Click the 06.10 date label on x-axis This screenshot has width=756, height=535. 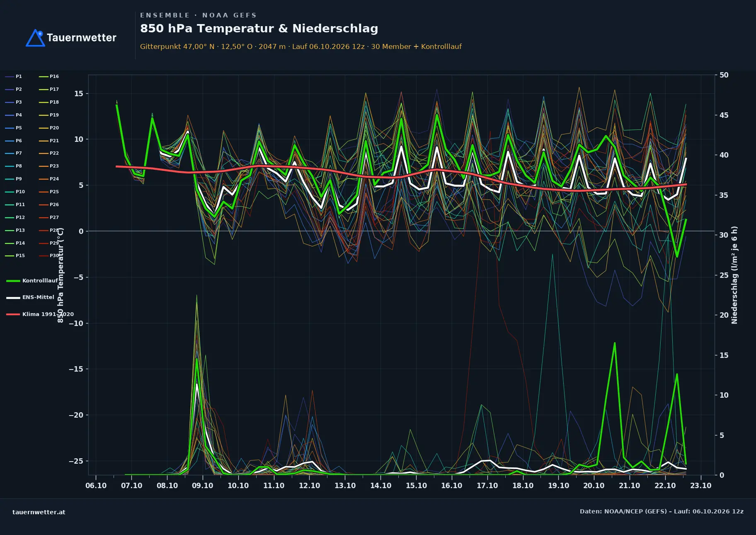[96, 486]
